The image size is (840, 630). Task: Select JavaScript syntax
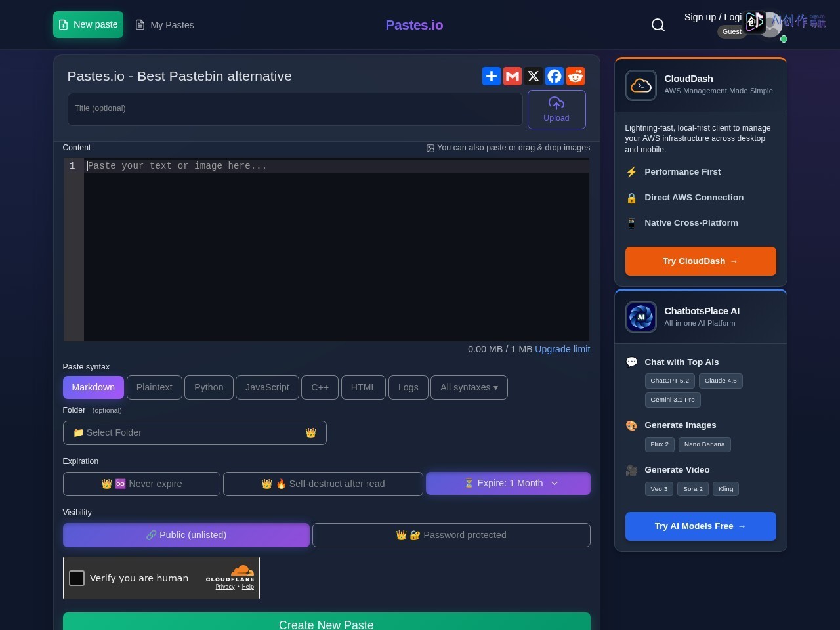[x=267, y=387]
